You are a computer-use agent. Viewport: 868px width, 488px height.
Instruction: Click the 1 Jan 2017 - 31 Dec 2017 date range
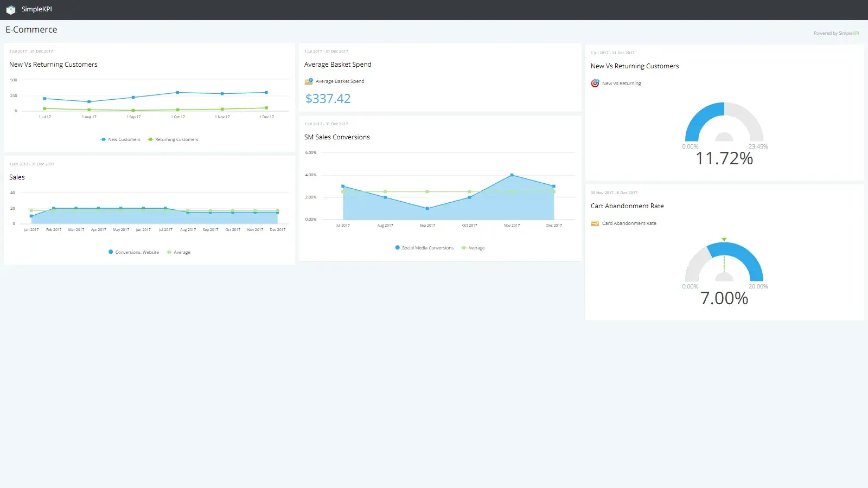[x=32, y=164]
